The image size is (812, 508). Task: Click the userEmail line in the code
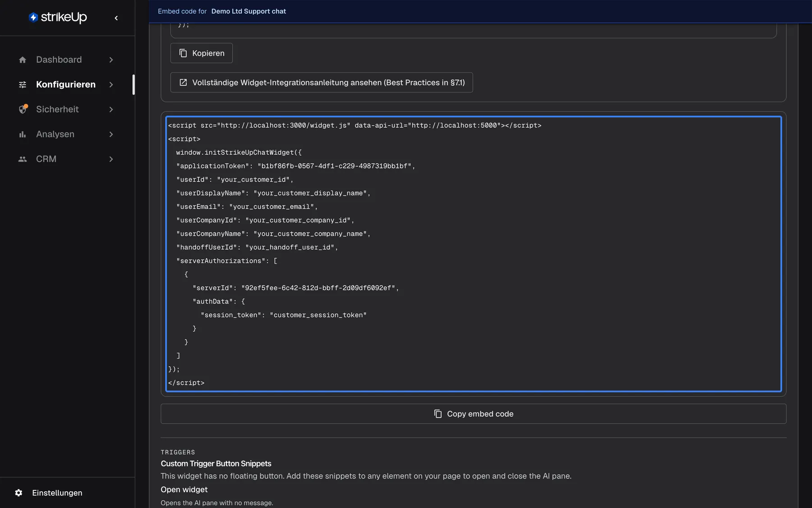tap(247, 207)
